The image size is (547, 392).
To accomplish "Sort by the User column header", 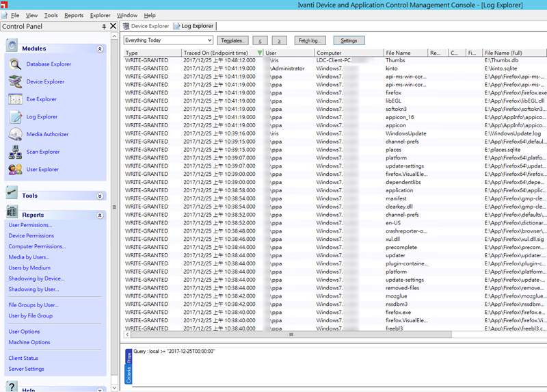I will tap(289, 53).
